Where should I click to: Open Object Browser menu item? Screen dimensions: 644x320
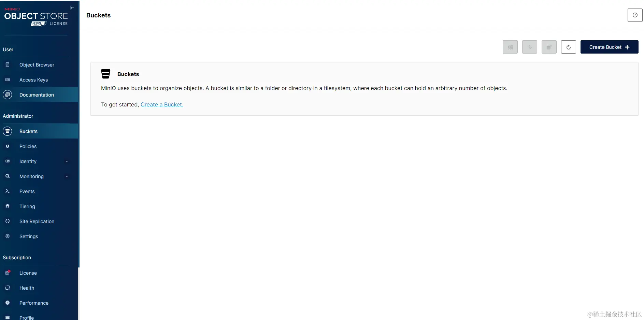(x=39, y=65)
